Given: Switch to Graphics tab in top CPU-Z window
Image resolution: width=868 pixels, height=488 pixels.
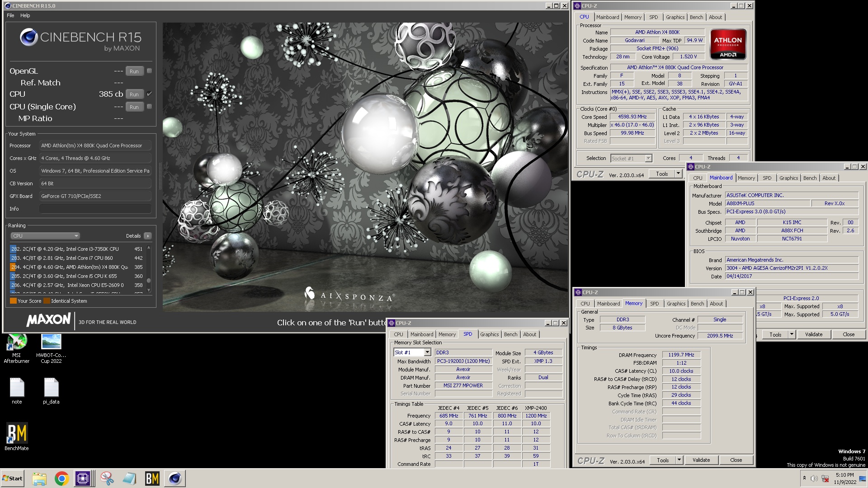Looking at the screenshot, I should [x=675, y=17].
